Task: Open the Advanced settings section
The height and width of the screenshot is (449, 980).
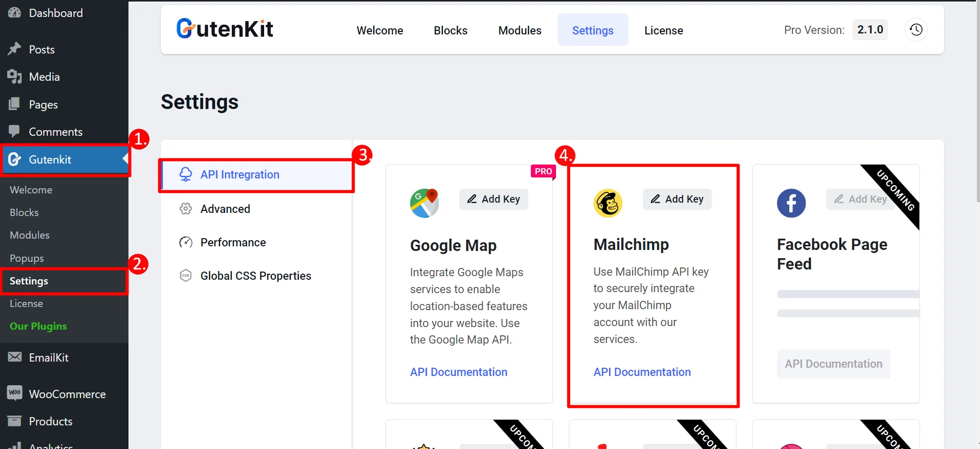Action: 225,209
